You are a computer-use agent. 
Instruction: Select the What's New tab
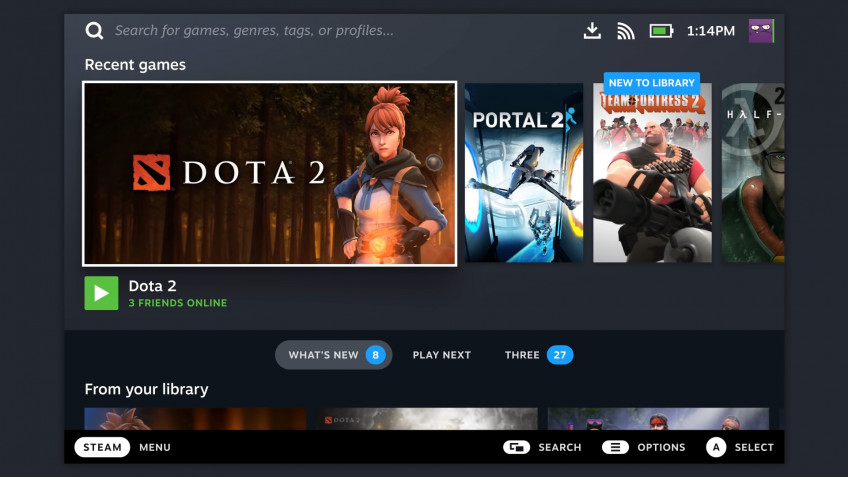[x=334, y=355]
